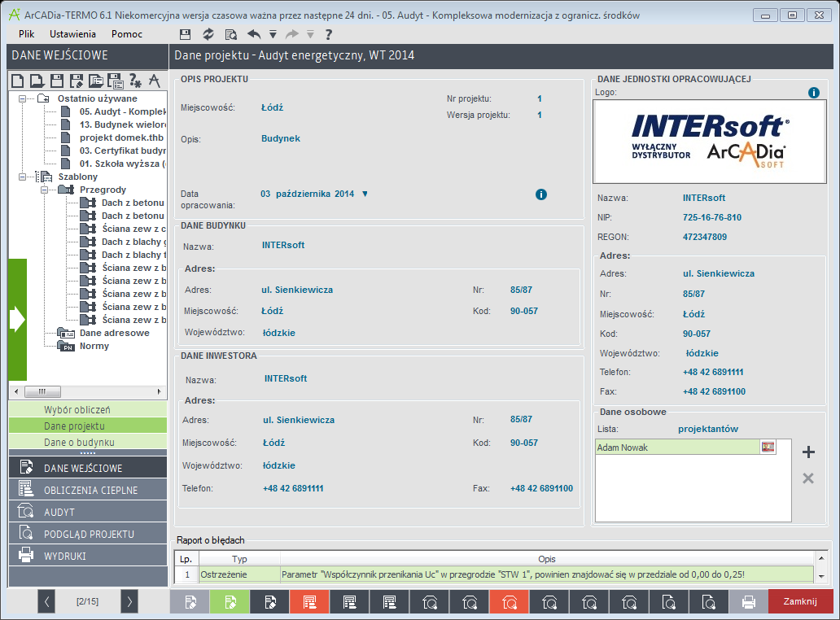Viewport: 840px width, 620px height.
Task: Click the red calculations table icon in bottom bar
Action: [309, 602]
